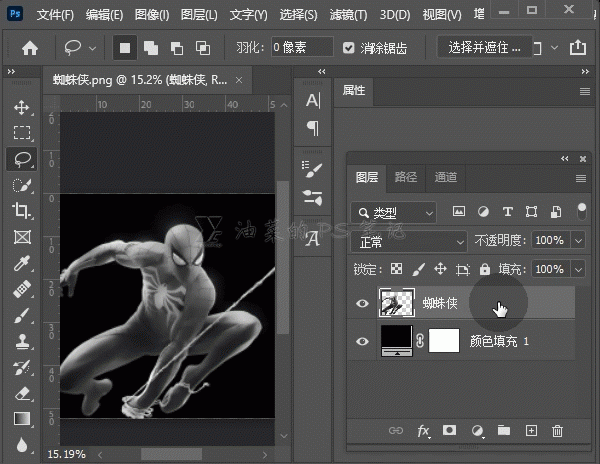Screen dimensions: 600x464
Task: Toggle 消除锯齿 anti-alias checkbox
Action: [x=348, y=48]
